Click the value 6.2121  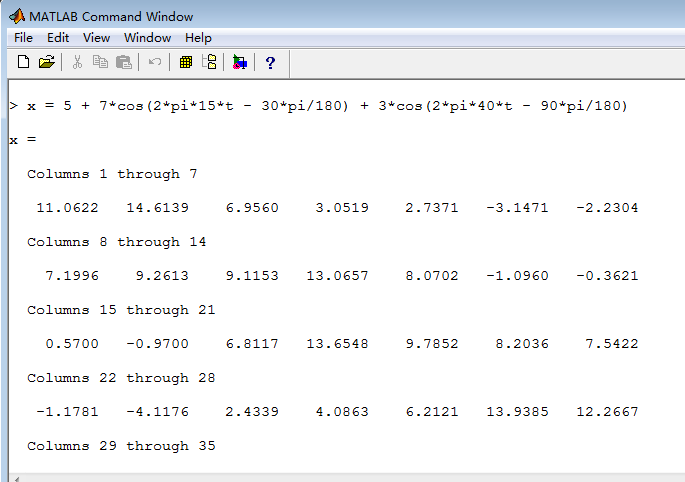pos(432,412)
